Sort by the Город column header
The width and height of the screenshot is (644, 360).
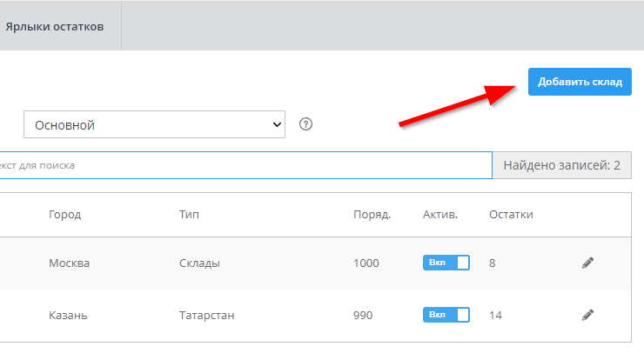coord(65,215)
